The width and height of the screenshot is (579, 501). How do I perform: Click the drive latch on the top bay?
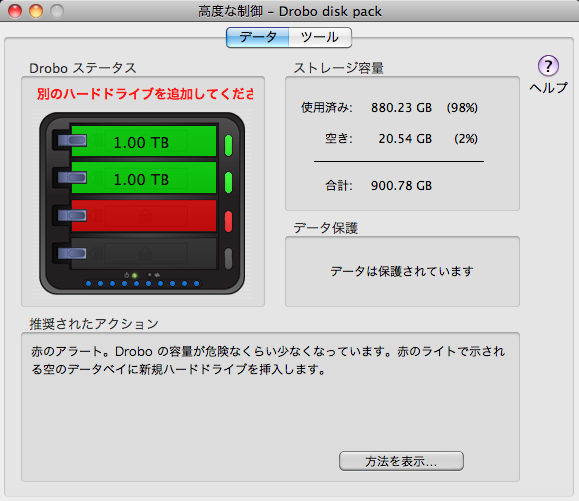[72, 140]
